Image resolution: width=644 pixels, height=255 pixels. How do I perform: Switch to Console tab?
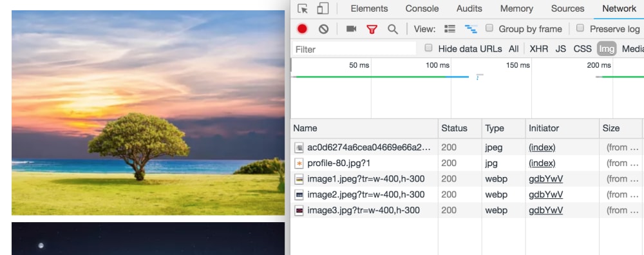(x=422, y=8)
